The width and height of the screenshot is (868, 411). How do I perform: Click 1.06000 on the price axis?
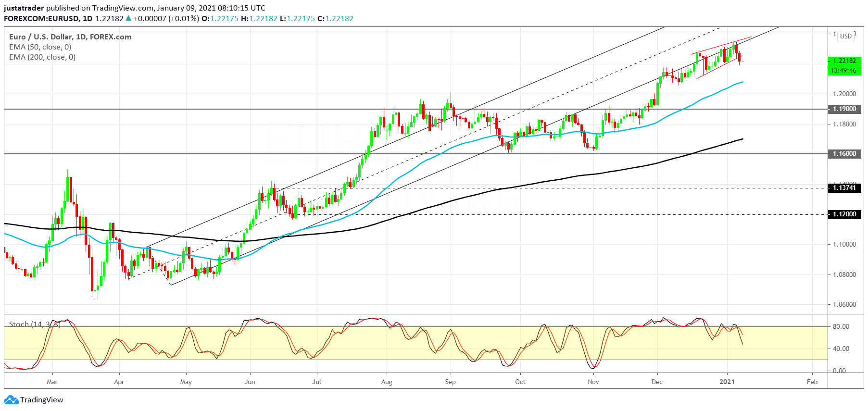(x=844, y=304)
